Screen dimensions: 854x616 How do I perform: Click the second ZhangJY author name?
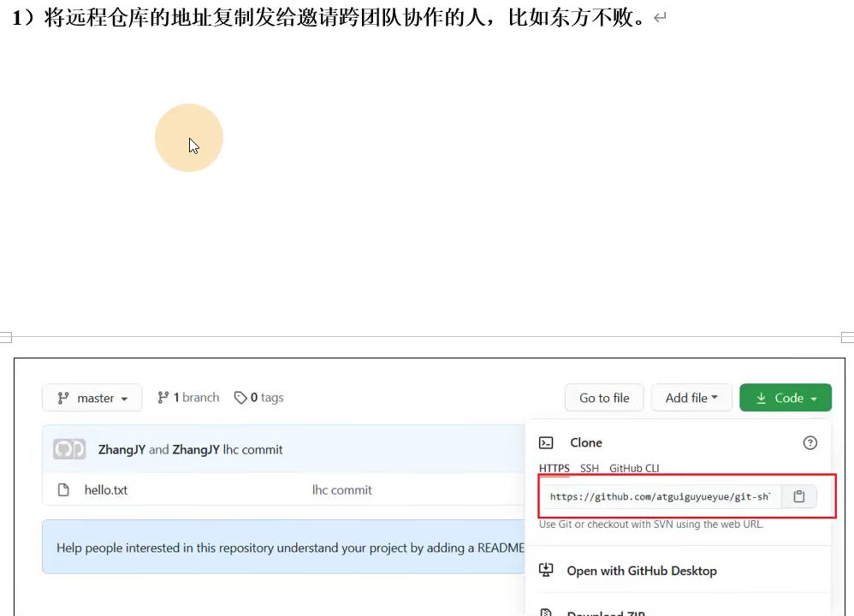(196, 450)
